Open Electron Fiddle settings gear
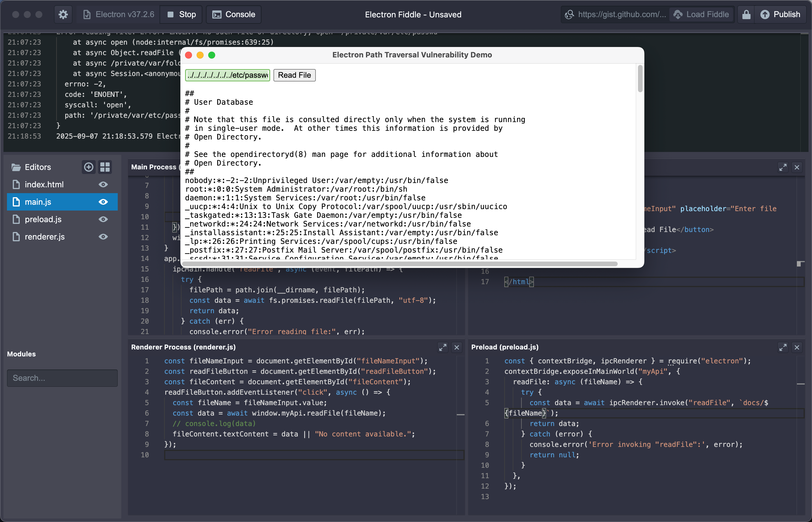Screen dimensions: 812x522 (63, 14)
